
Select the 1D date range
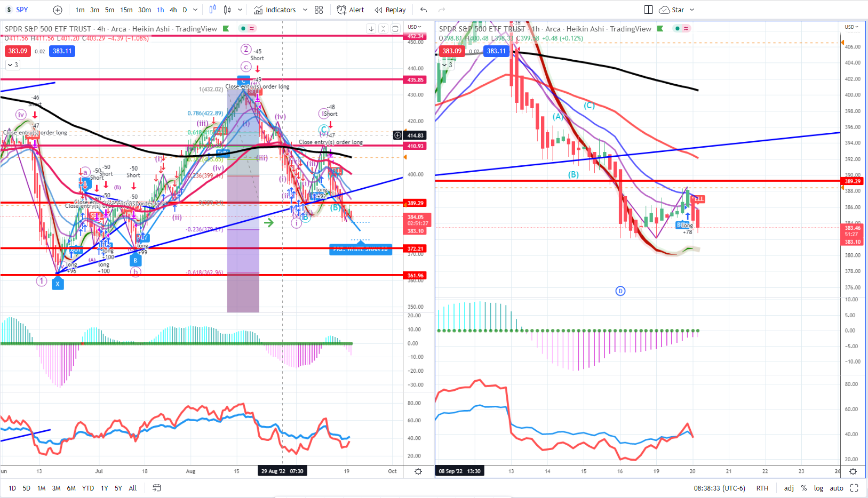12,488
